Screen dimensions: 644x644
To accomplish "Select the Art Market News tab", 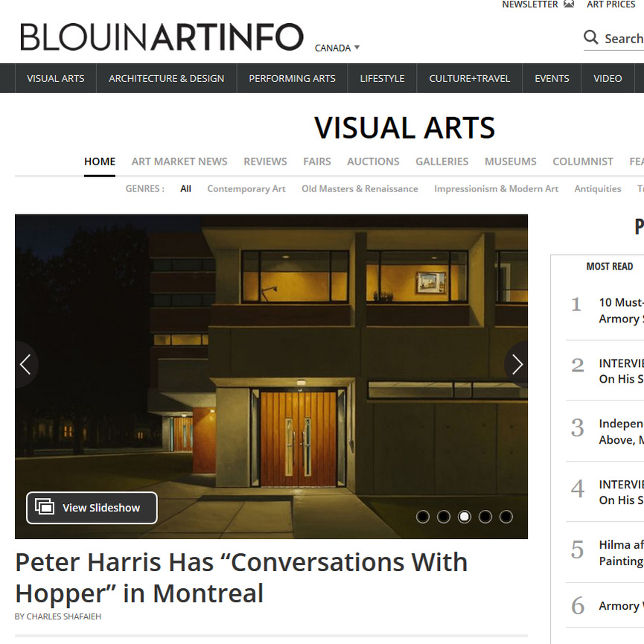I will click(179, 162).
